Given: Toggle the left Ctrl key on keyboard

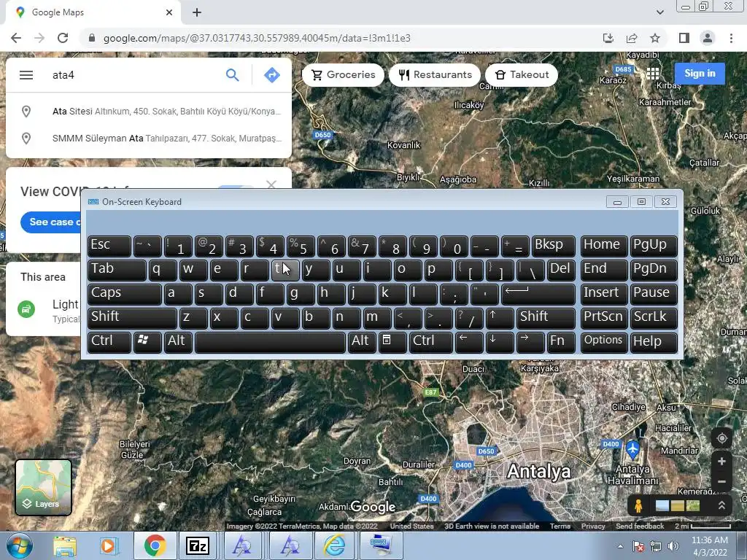Looking at the screenshot, I should 109,342.
